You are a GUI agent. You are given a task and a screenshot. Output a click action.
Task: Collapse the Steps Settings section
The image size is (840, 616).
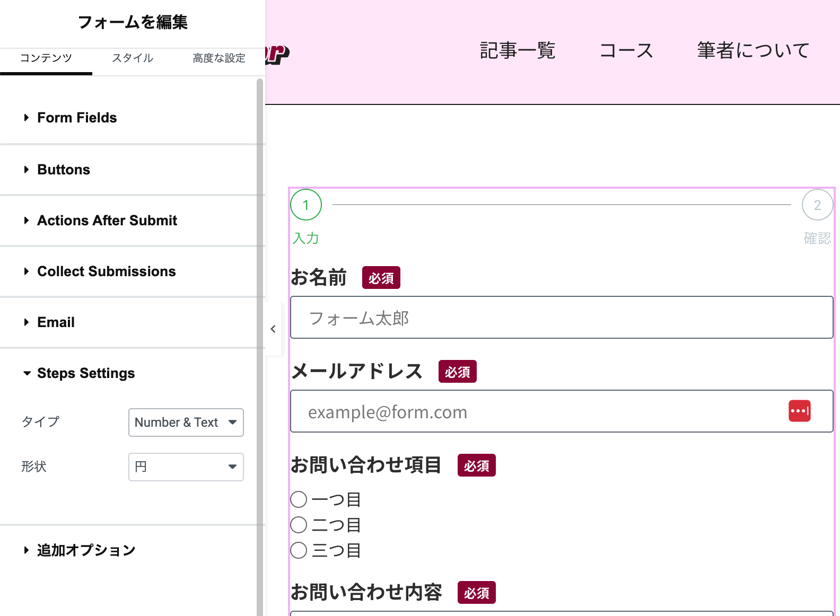86,373
